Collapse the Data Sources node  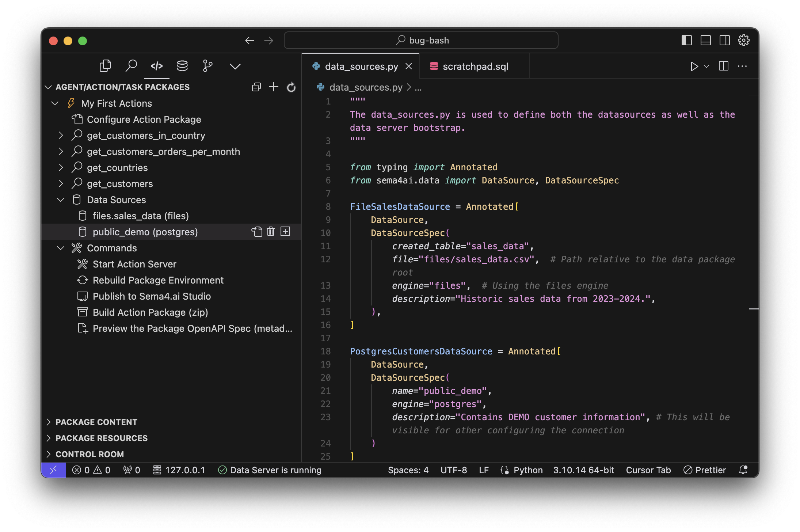tap(61, 200)
